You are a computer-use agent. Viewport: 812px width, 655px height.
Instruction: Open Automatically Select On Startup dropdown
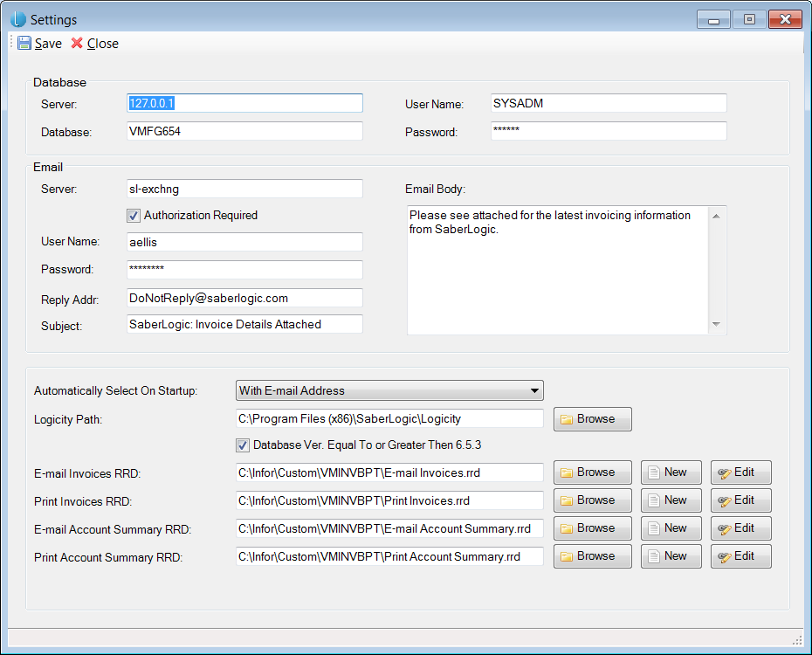pos(389,390)
